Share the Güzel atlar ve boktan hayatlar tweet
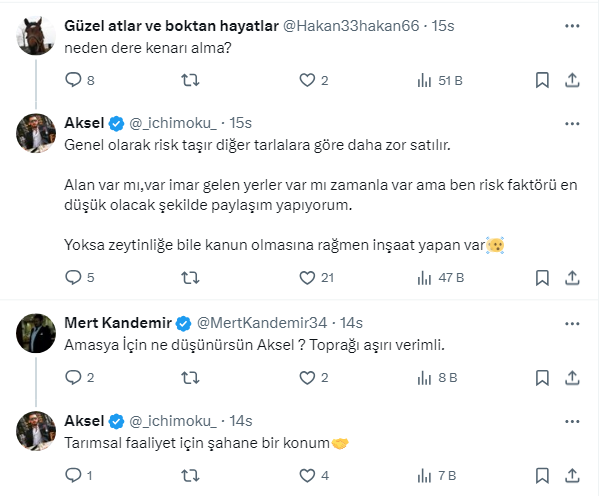This screenshot has width=600, height=496. point(574,80)
